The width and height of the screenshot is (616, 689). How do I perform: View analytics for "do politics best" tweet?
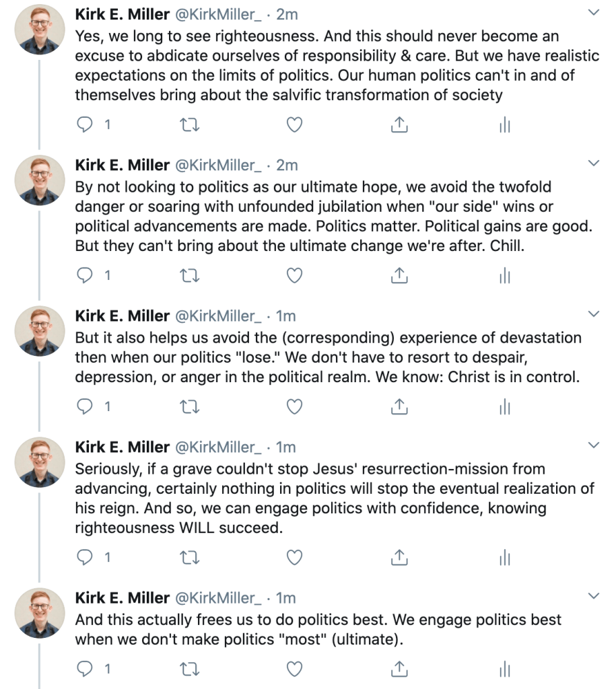(x=505, y=669)
